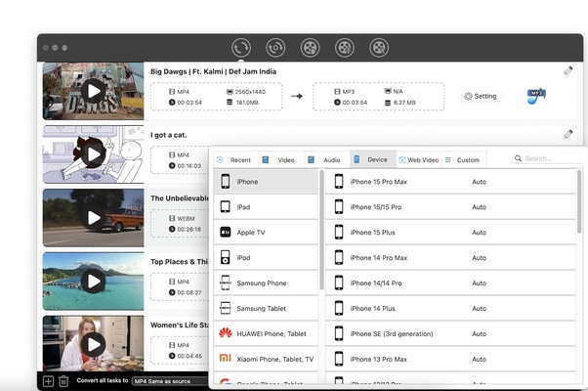The width and height of the screenshot is (588, 391).
Task: Choose the iPhone 14/14 Pro preset
Action: tap(450, 282)
